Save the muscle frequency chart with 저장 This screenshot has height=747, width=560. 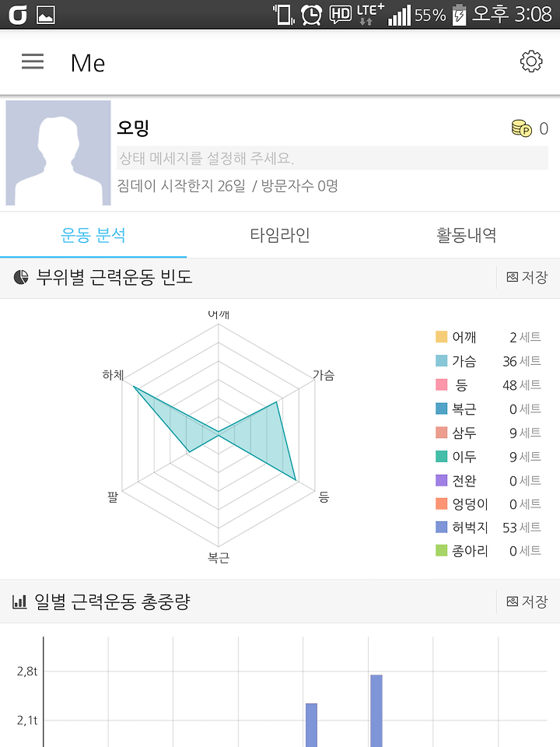click(x=527, y=277)
